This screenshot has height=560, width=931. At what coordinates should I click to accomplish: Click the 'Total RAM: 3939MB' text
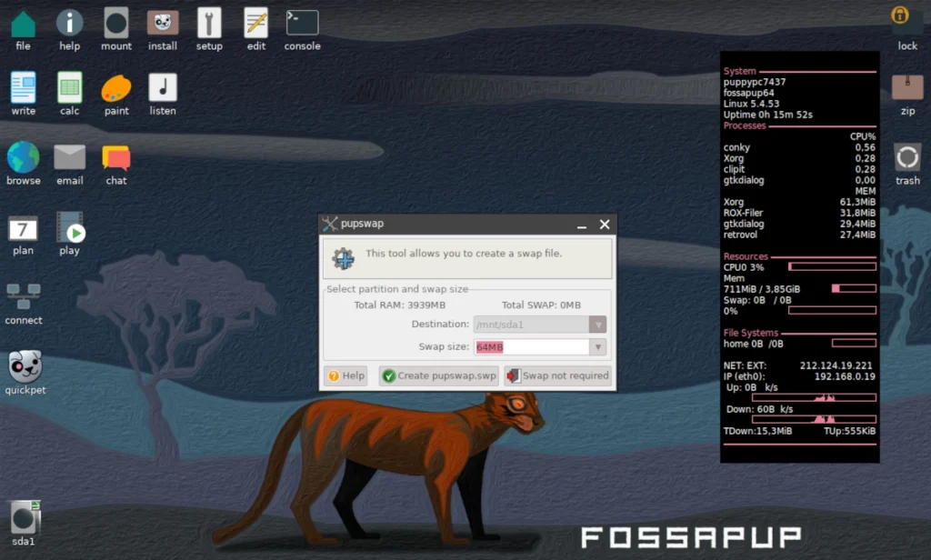tap(400, 305)
